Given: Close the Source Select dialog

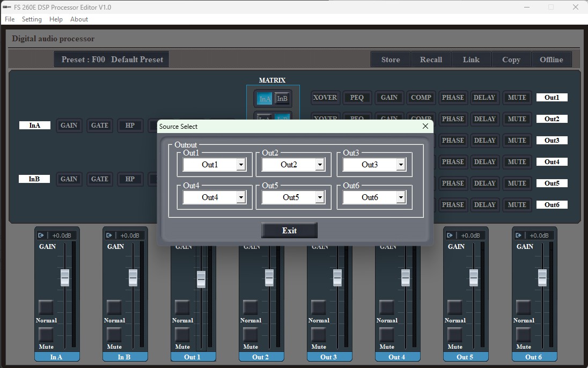Looking at the screenshot, I should (x=425, y=126).
